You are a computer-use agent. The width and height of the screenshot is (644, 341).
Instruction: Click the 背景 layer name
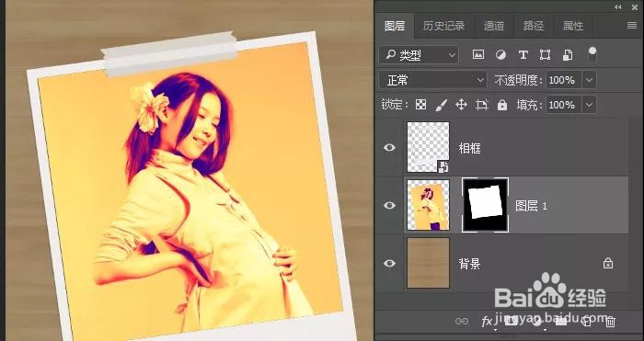[x=470, y=264]
